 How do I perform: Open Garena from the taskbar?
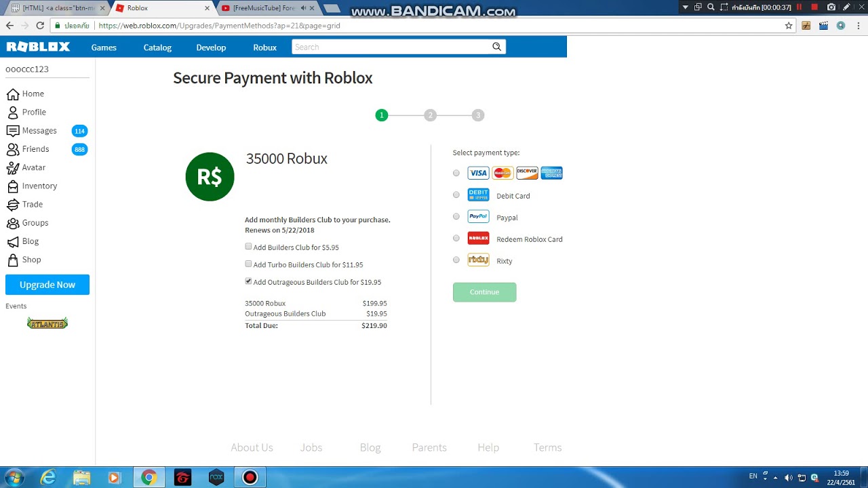[x=182, y=478]
